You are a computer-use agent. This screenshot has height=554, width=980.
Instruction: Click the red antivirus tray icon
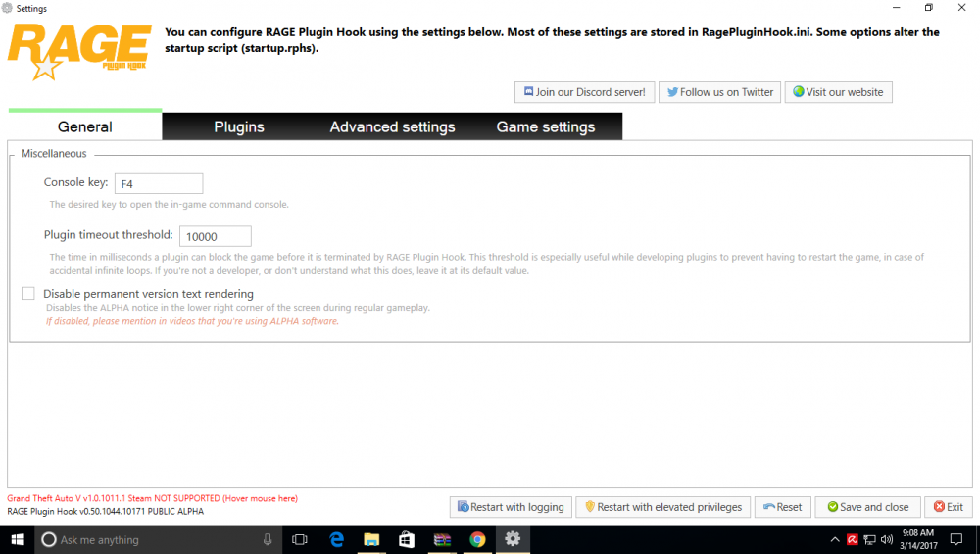point(852,539)
